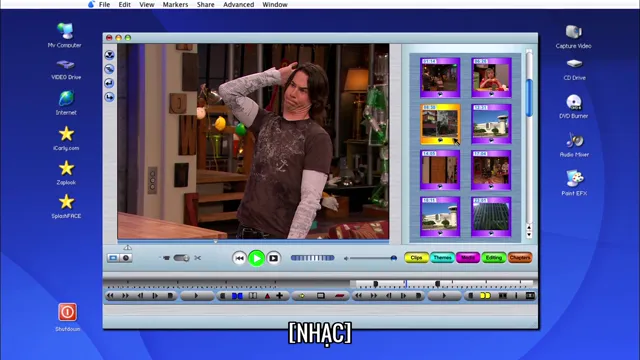Viewport: 640px width, 360px height.
Task: Open the Zaplook star shortcut
Action: 66,168
